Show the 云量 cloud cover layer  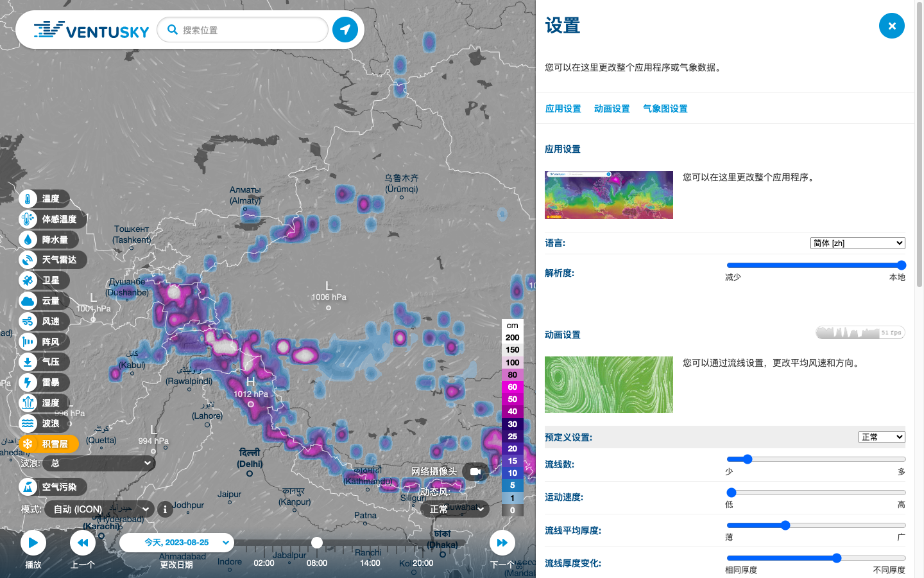44,301
